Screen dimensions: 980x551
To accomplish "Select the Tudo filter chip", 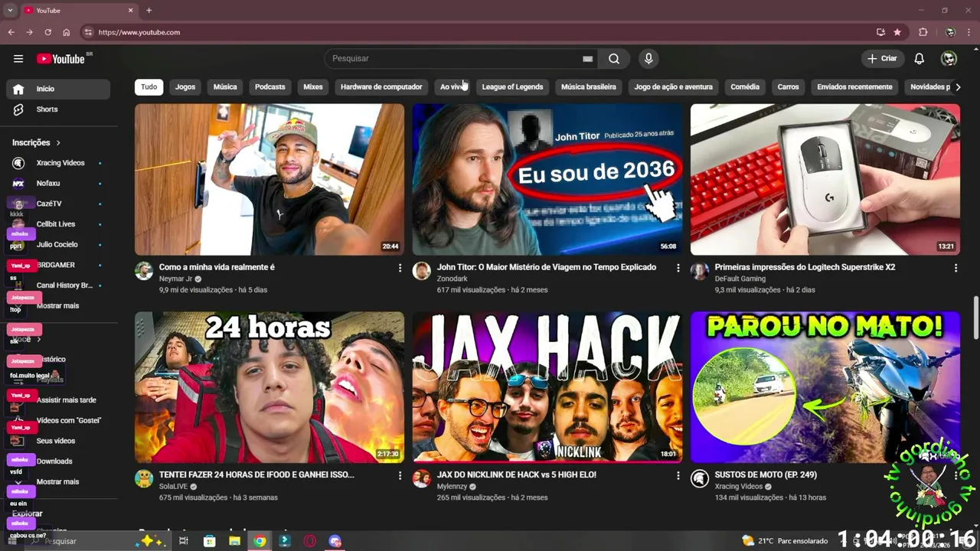I will click(149, 87).
